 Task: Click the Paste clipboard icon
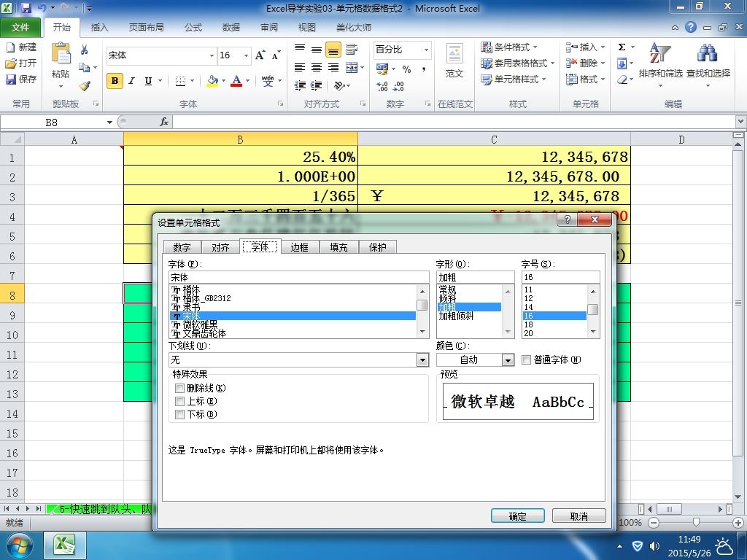(61, 54)
